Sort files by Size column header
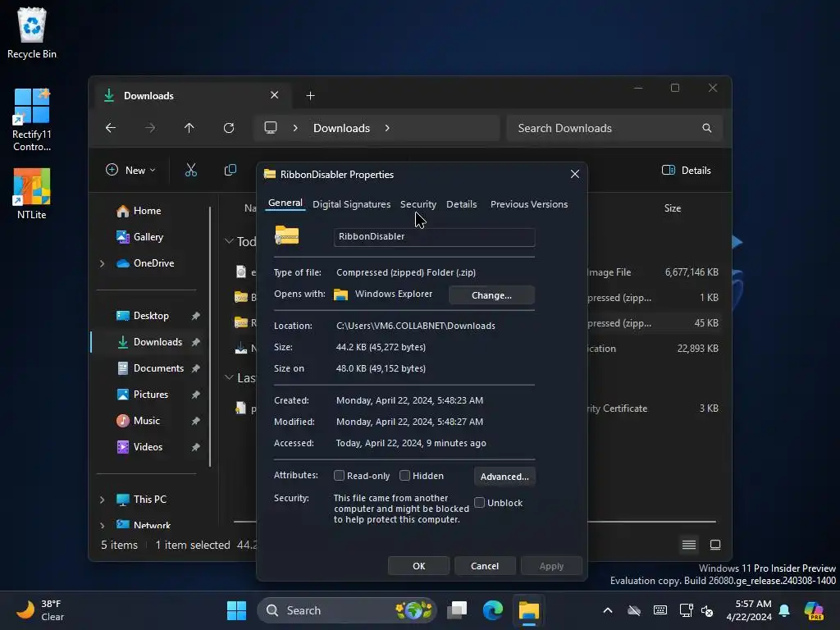Screen dimensions: 840x630 pos(673,208)
